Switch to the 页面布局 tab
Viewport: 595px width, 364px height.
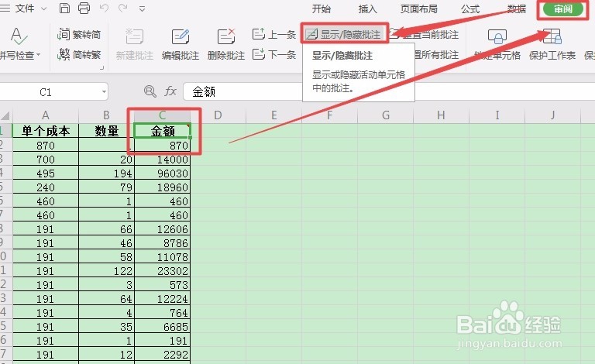click(418, 9)
